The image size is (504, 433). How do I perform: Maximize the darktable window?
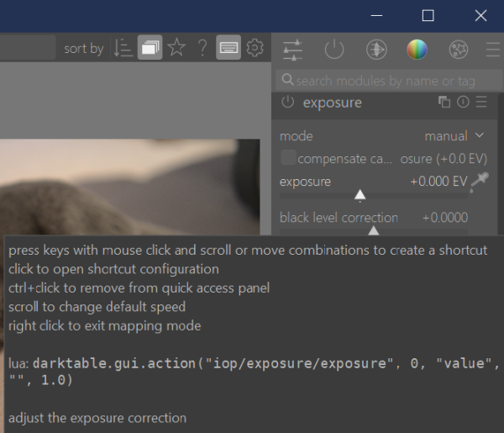point(428,15)
